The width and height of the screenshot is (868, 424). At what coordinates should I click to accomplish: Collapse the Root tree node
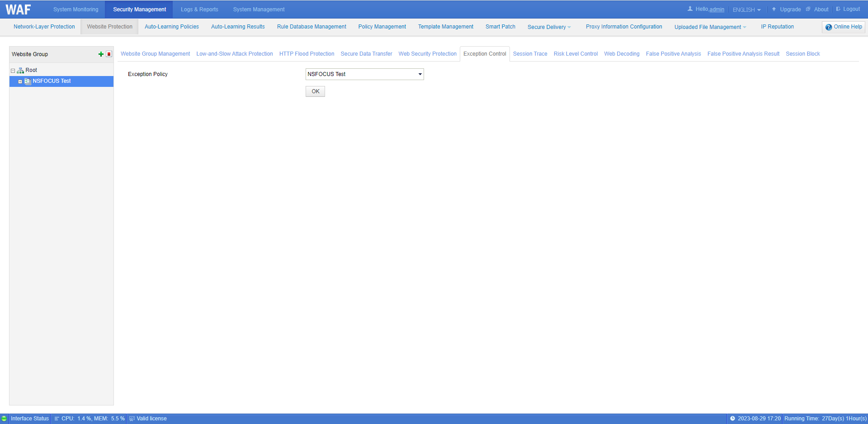(x=13, y=71)
